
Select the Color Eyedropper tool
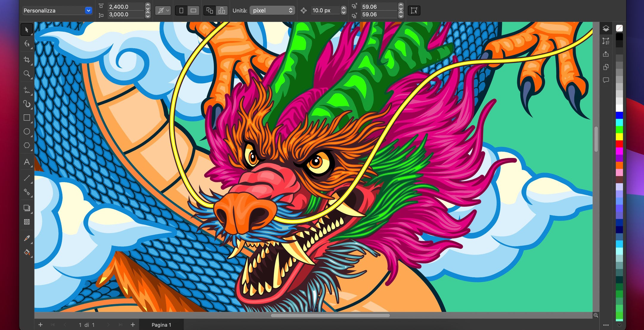(x=27, y=238)
